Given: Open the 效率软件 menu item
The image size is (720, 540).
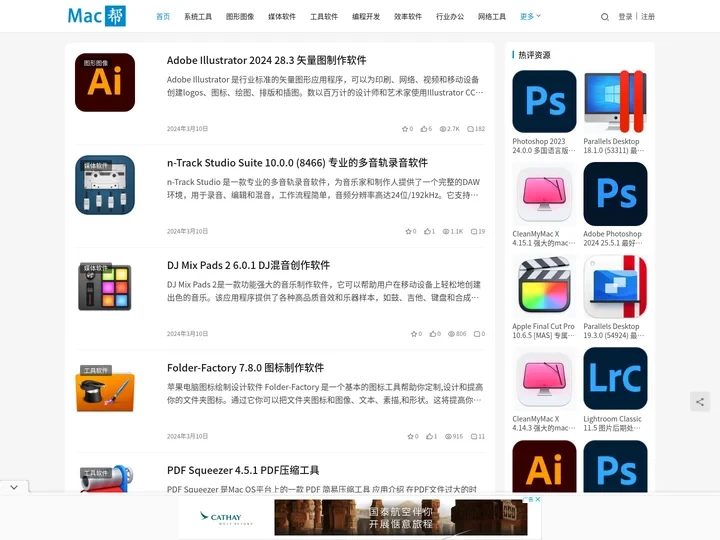Looking at the screenshot, I should pos(408,17).
